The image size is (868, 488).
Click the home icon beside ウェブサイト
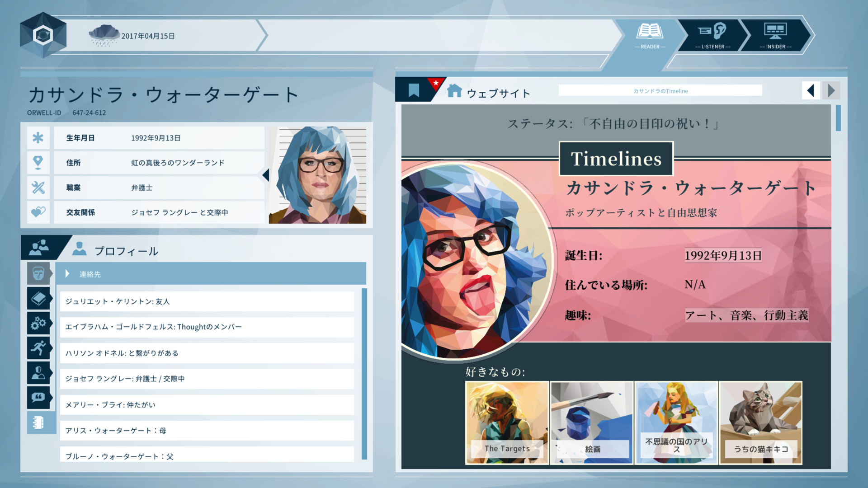[454, 91]
